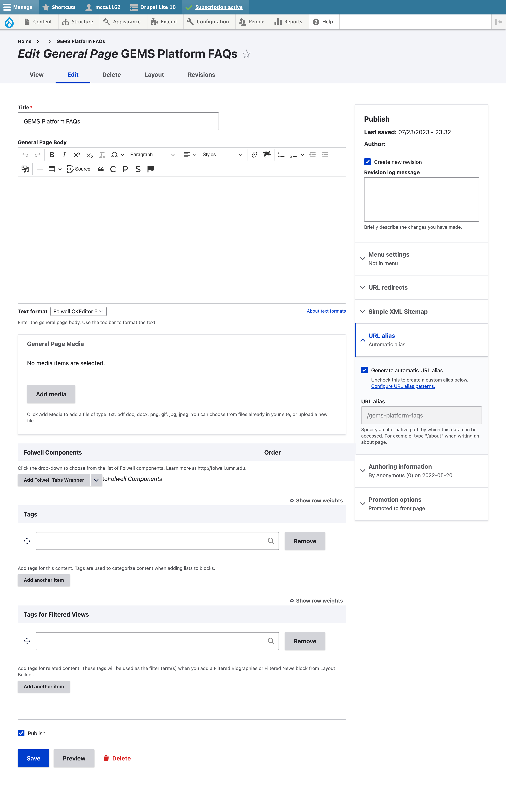Open the Text format select box
The width and height of the screenshot is (506, 812).
(78, 311)
